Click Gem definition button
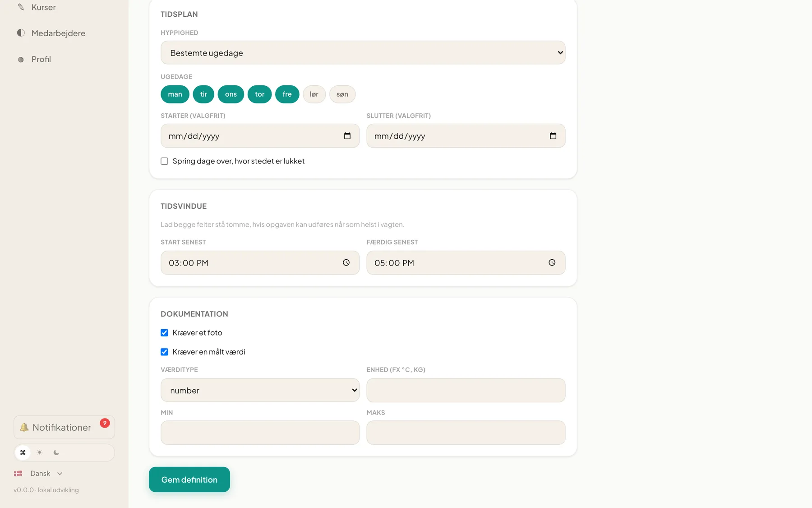The width and height of the screenshot is (812, 508). 189,480
